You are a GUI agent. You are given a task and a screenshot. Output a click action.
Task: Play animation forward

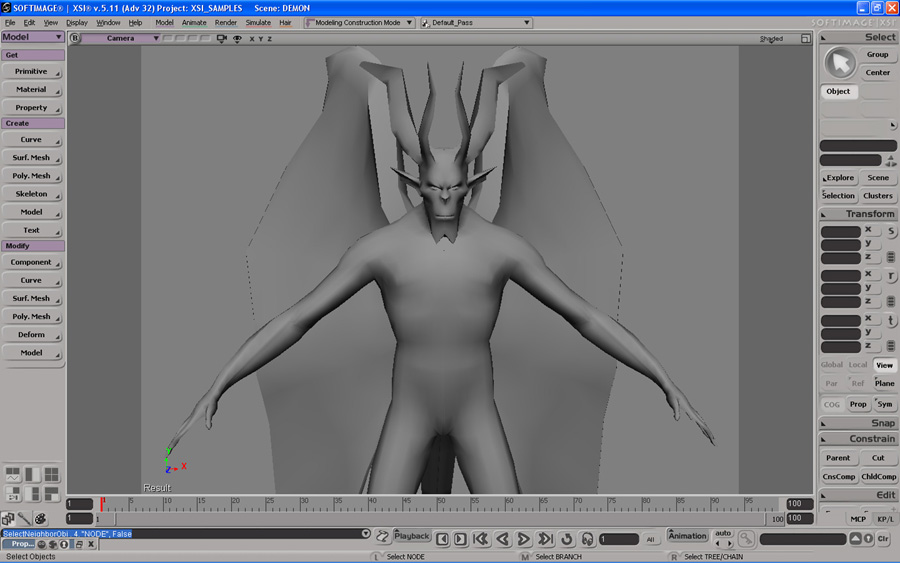click(523, 539)
